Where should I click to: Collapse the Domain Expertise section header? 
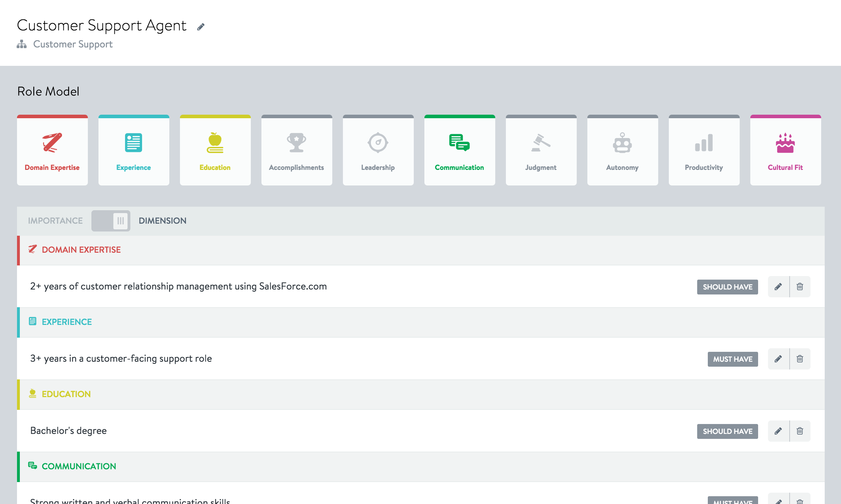pyautogui.click(x=81, y=250)
